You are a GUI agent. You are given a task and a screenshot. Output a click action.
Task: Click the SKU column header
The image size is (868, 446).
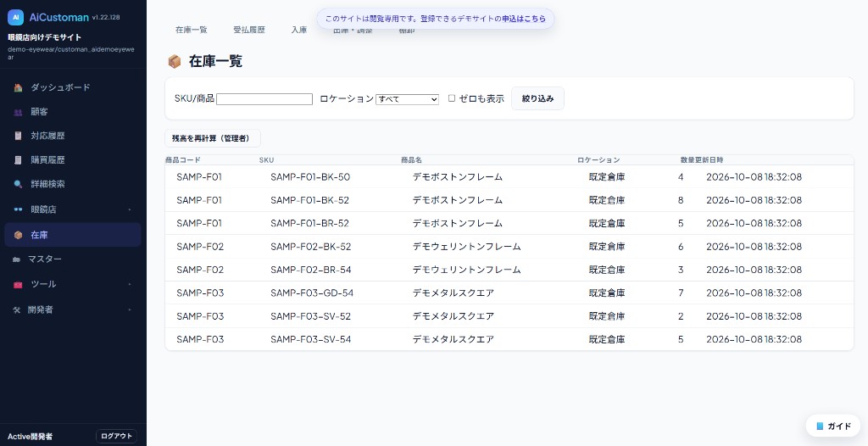click(266, 160)
